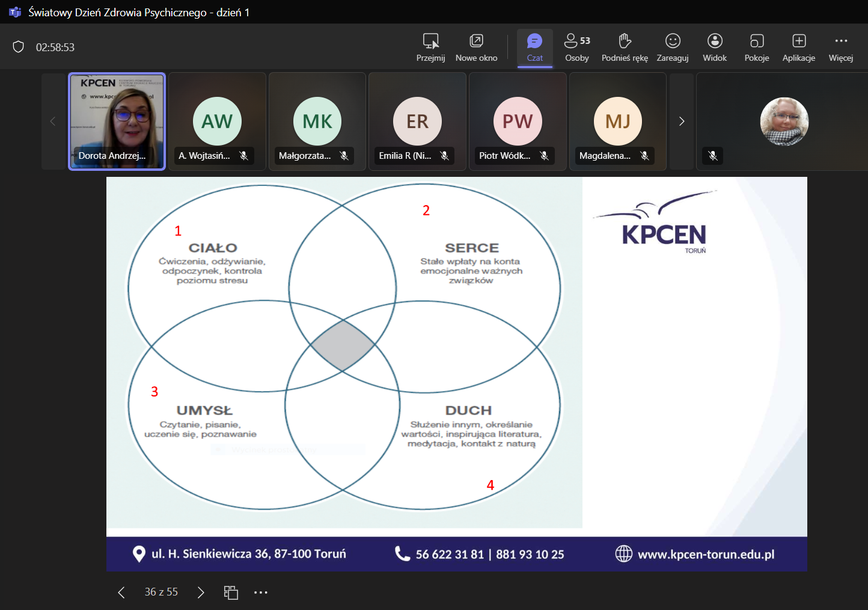Click muted mic icon on A. Wojtasiń... tile
The image size is (868, 610).
click(244, 156)
